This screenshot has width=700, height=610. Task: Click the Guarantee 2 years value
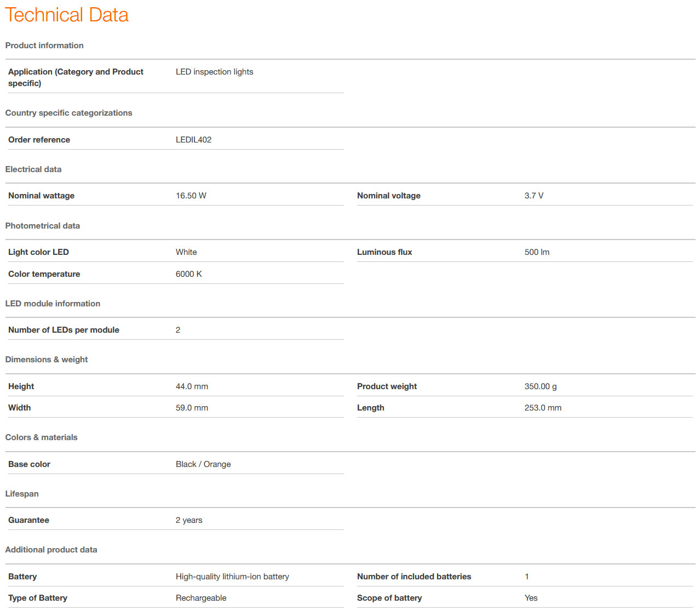[x=189, y=520]
